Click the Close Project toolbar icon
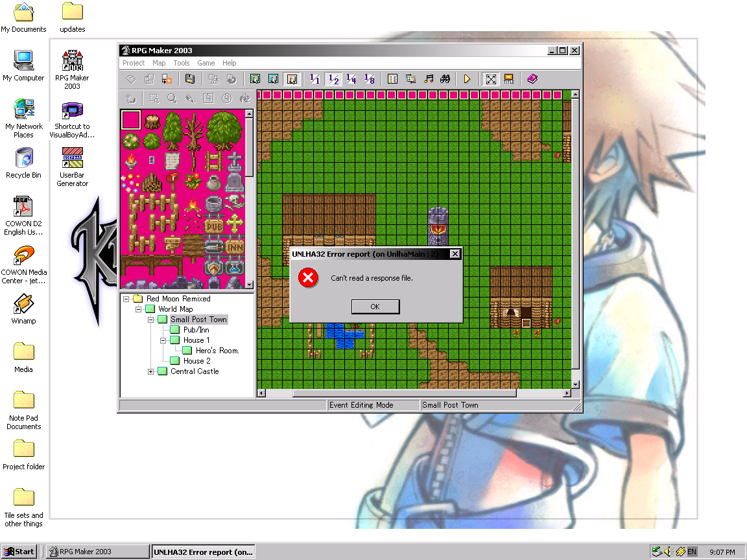The image size is (747, 560). [x=167, y=79]
